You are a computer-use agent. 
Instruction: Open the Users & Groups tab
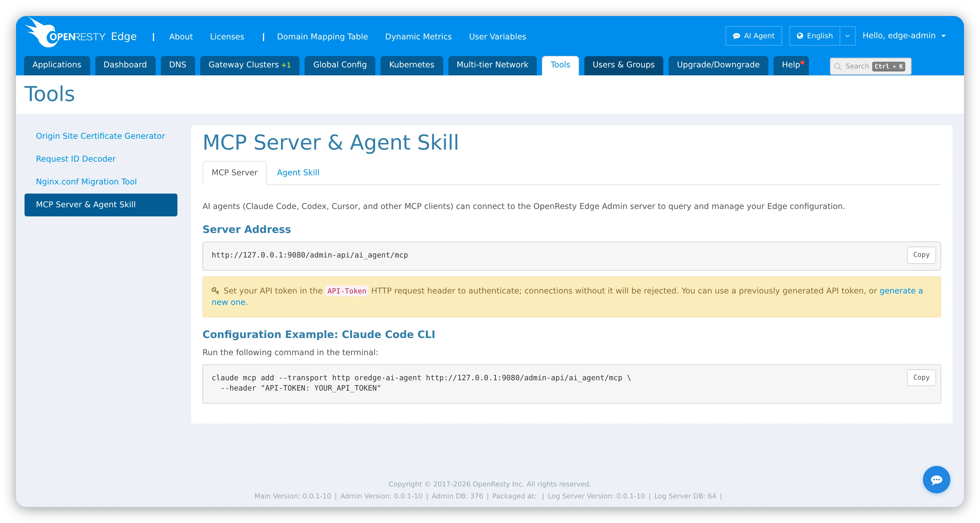623,65
